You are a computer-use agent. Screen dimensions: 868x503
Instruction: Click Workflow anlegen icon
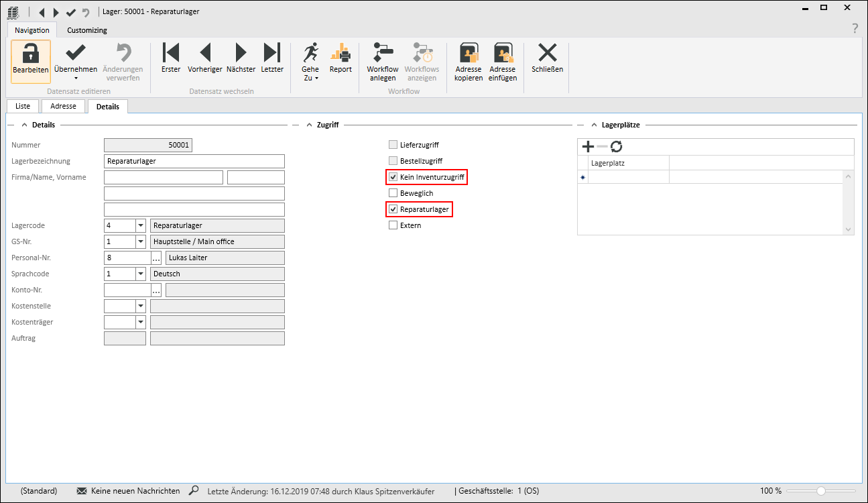tap(383, 54)
